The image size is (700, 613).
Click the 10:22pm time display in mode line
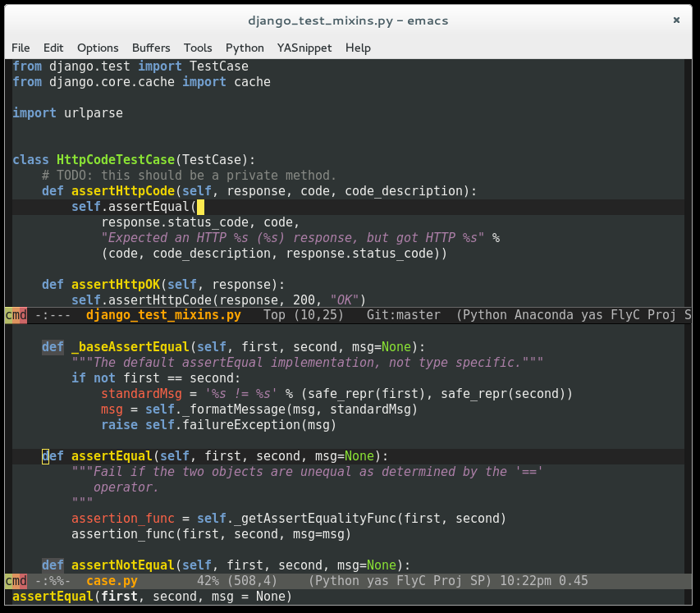(x=525, y=581)
